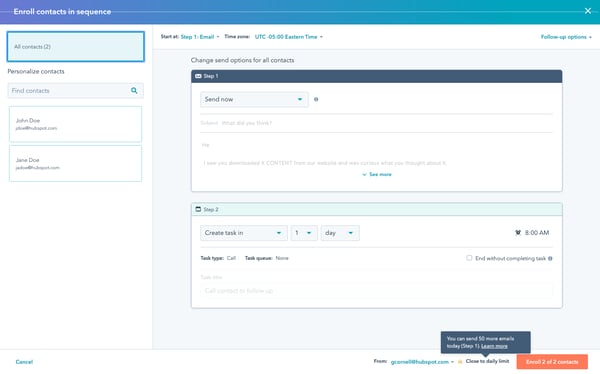Image resolution: width=600 pixels, height=374 pixels.
Task: Click the Task queue None value
Action: [x=282, y=258]
